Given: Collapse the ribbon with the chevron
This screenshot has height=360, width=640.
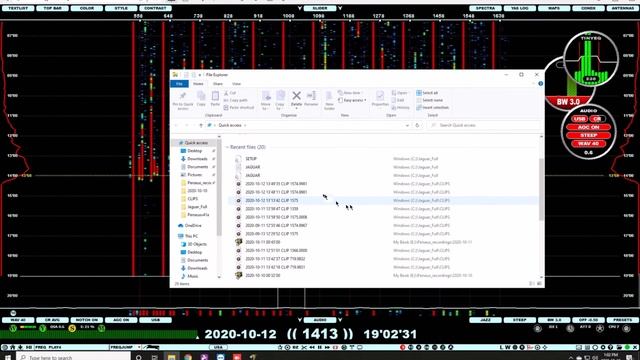Looking at the screenshot, I should click(x=533, y=84).
